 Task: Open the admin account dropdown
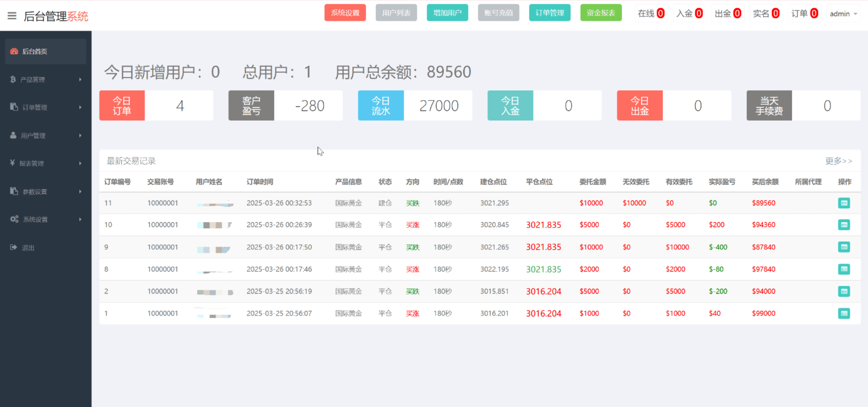click(843, 14)
